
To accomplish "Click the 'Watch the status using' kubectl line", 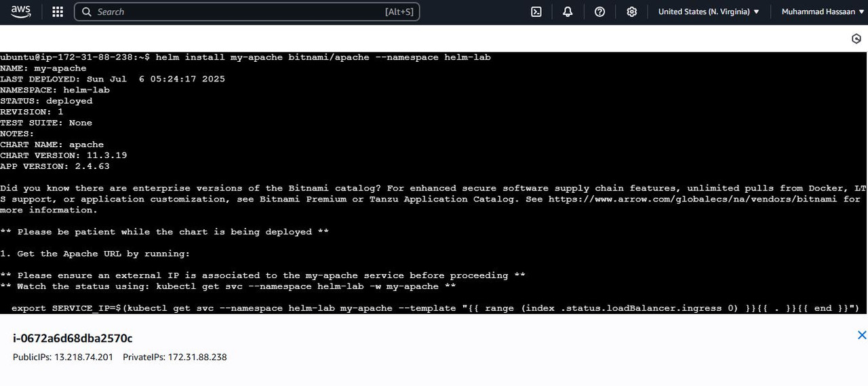I will coord(228,286).
